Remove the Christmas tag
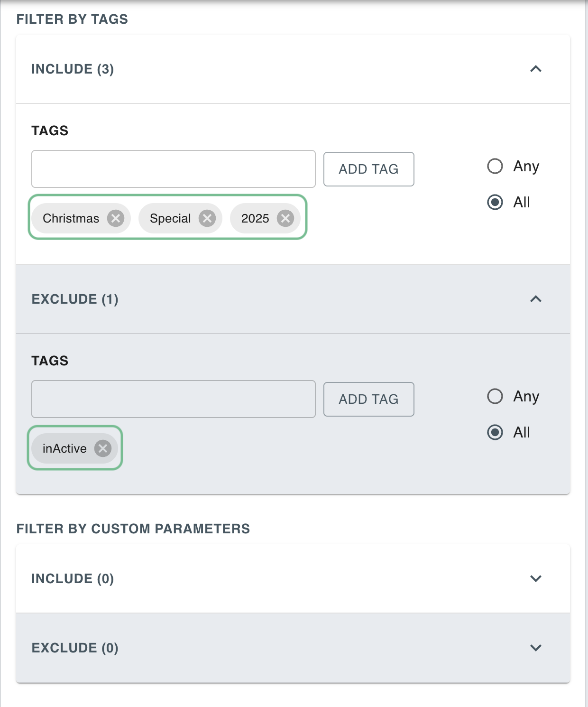Viewport: 588px width, 707px height. 115,218
